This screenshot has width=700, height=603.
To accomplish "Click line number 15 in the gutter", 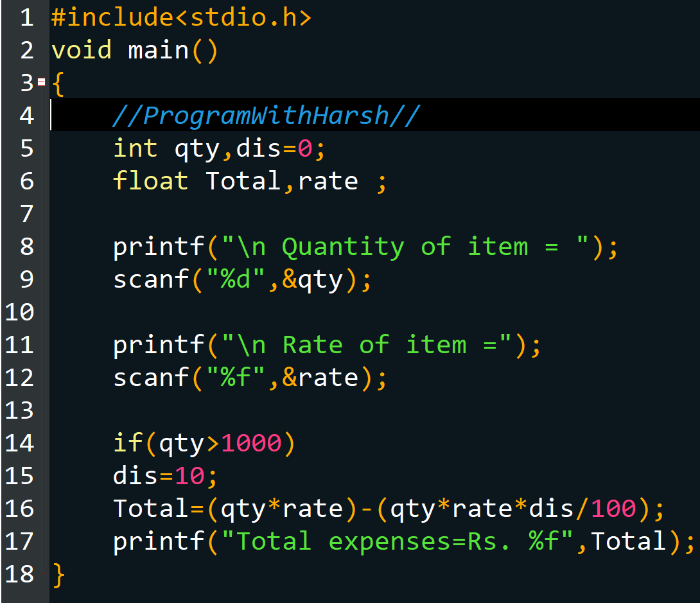I will click(x=20, y=476).
